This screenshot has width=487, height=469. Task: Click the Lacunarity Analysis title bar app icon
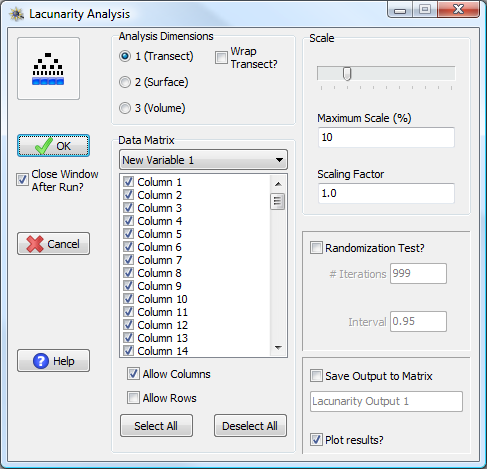point(17,14)
